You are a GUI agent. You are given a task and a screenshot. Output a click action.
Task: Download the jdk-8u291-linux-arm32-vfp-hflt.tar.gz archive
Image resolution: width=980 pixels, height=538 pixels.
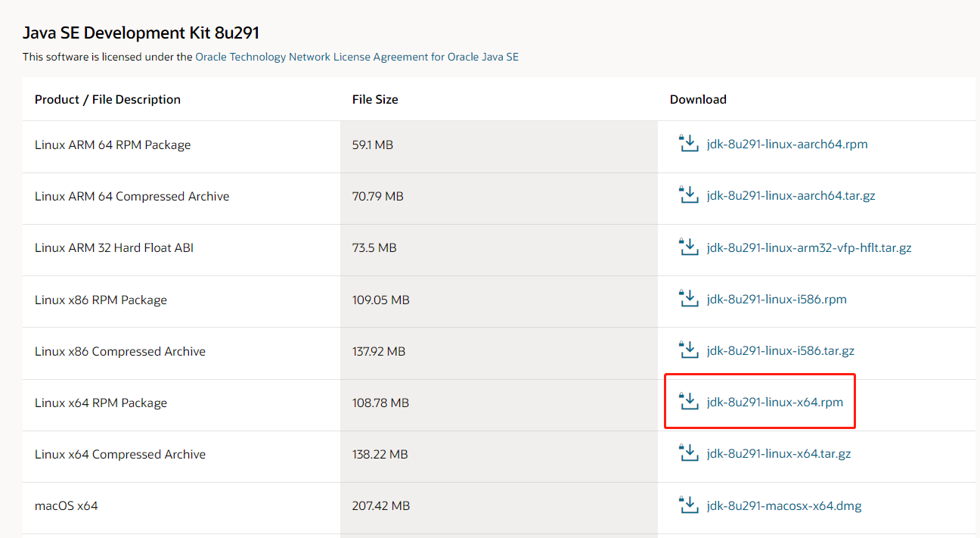809,247
